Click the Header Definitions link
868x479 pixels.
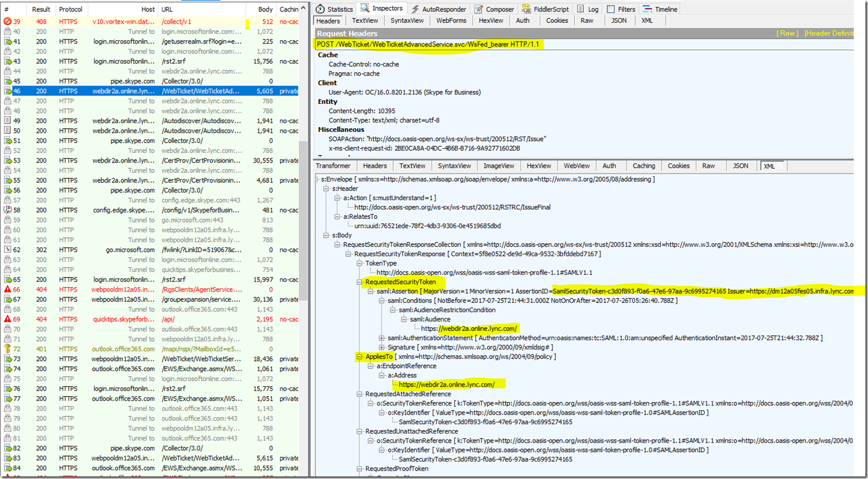(x=830, y=33)
